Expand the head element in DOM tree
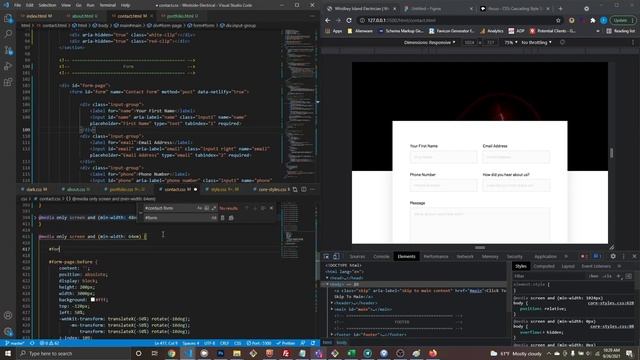 327,278
